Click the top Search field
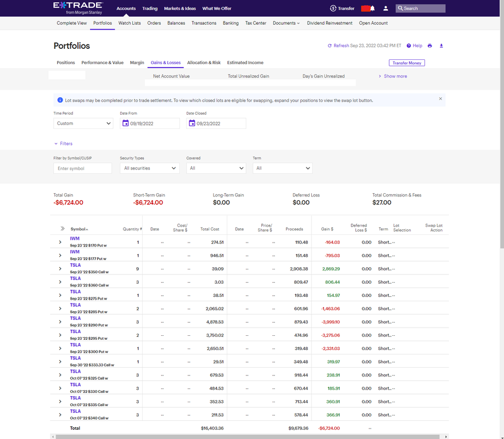Image resolution: width=504 pixels, height=439 pixels. click(x=421, y=8)
